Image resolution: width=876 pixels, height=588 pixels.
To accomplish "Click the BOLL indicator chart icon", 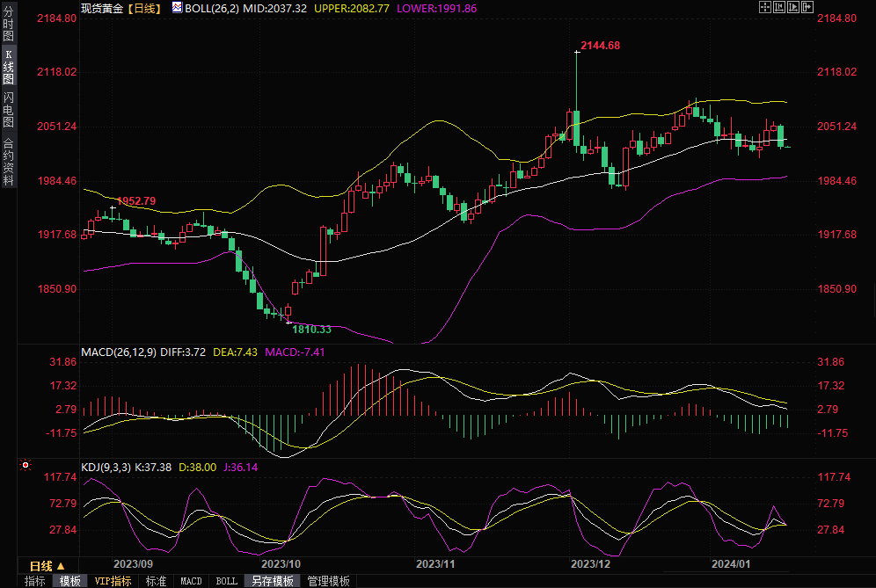I will [x=177, y=7].
